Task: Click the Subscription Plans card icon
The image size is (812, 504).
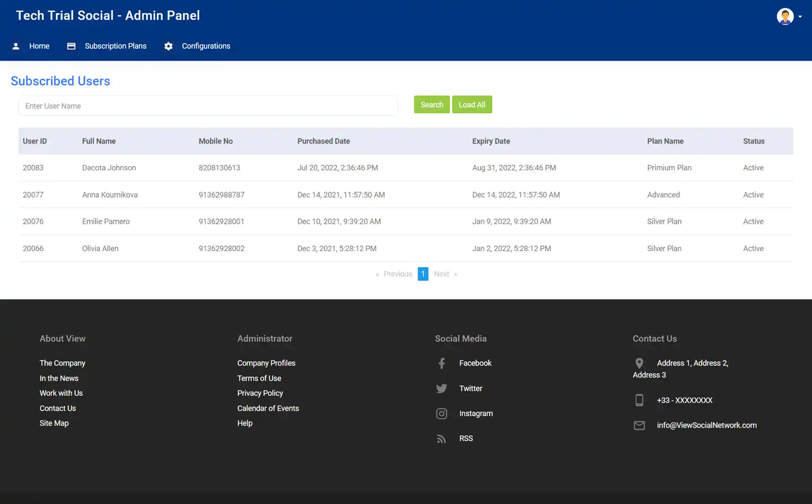Action: coord(71,46)
